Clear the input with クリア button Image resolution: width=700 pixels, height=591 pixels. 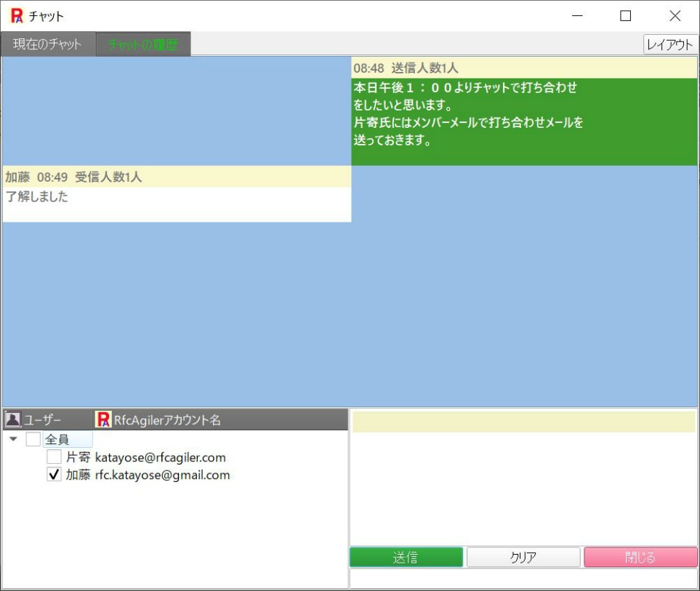[x=523, y=557]
